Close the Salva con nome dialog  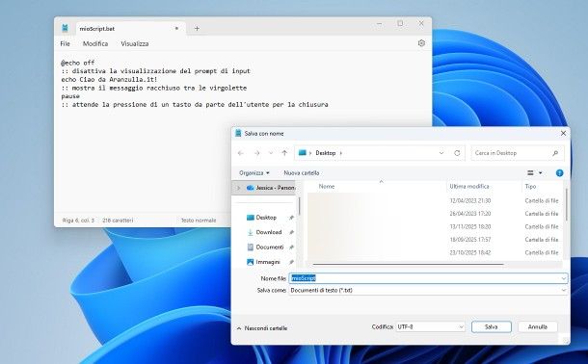pyautogui.click(x=563, y=133)
